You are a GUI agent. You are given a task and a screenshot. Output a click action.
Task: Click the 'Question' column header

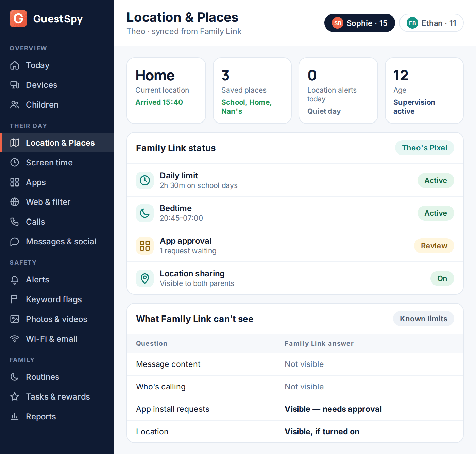click(x=152, y=343)
